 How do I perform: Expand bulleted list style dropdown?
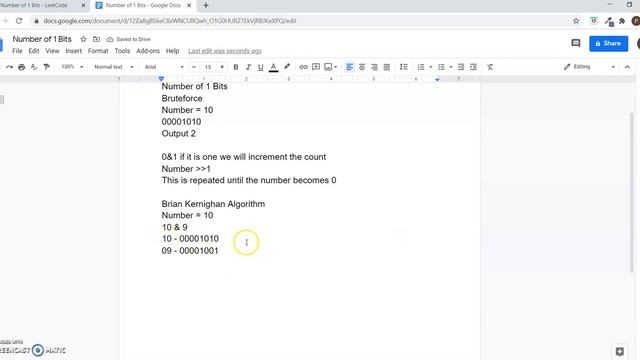[451, 67]
